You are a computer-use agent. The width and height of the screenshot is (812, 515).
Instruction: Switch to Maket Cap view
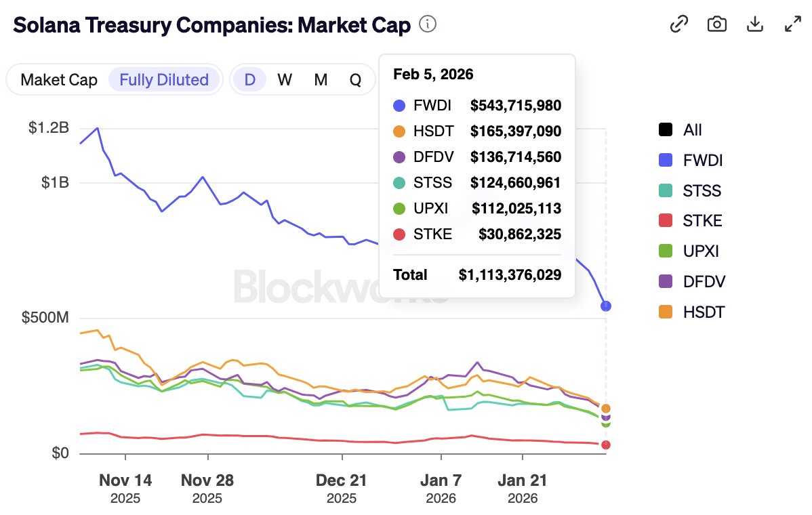pos(59,80)
